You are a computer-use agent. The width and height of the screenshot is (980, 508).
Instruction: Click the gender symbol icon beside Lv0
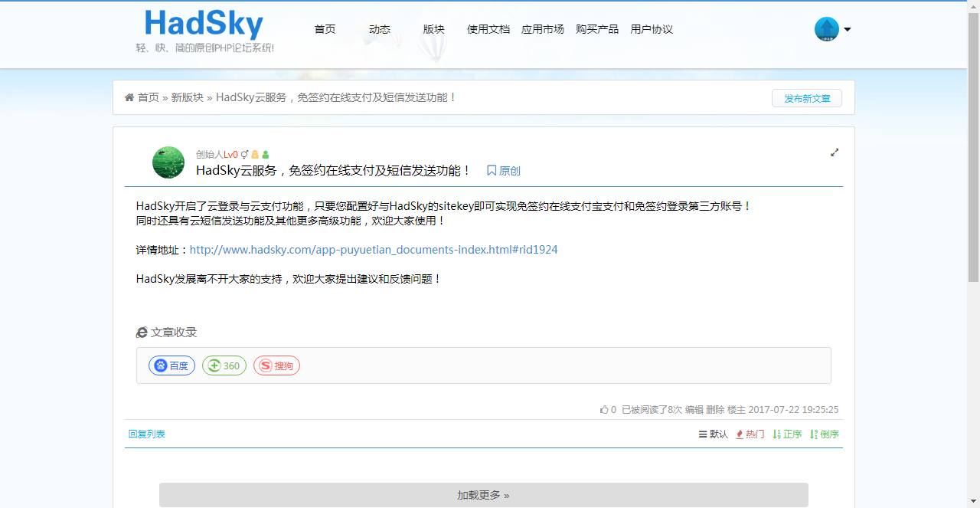pos(244,154)
